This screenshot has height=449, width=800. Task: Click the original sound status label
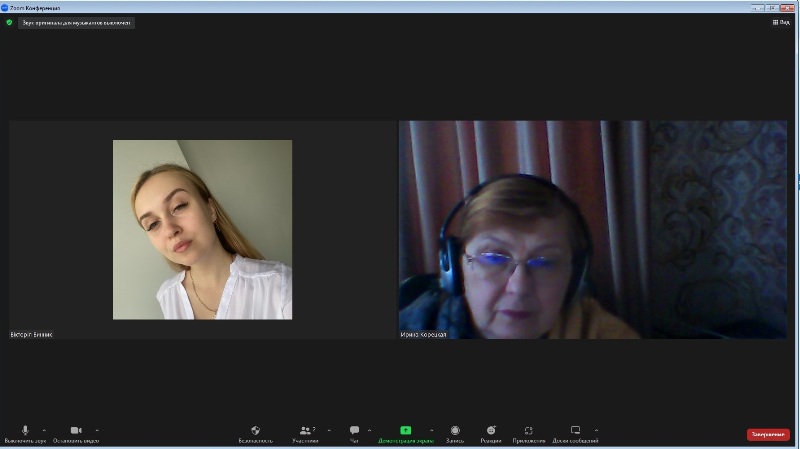tap(77, 23)
